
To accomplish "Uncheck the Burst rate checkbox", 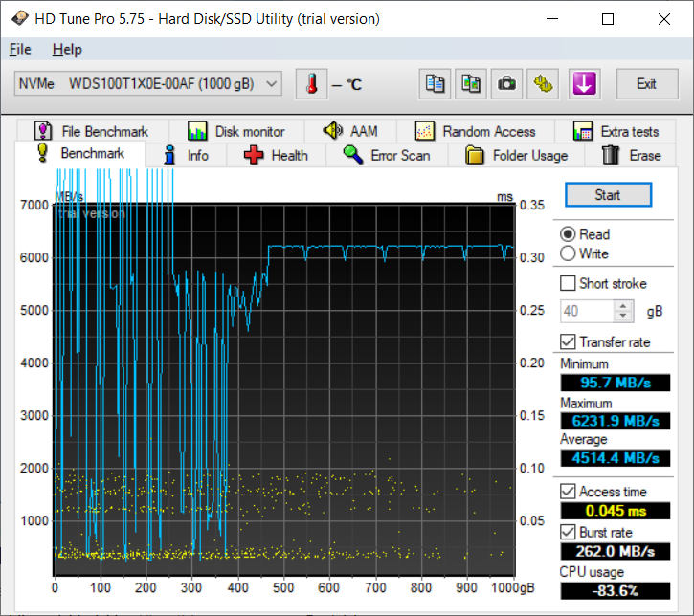I will 568,532.
